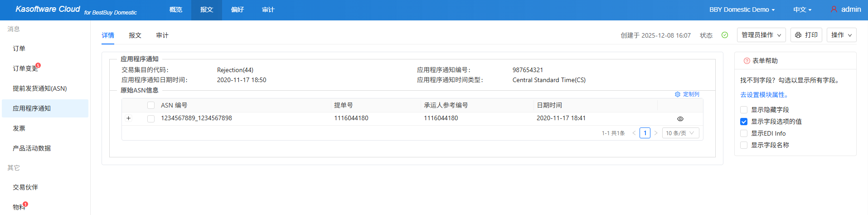Tick the 显示EDI Info checkbox
Viewport: 868px width, 215px height.
click(744, 133)
